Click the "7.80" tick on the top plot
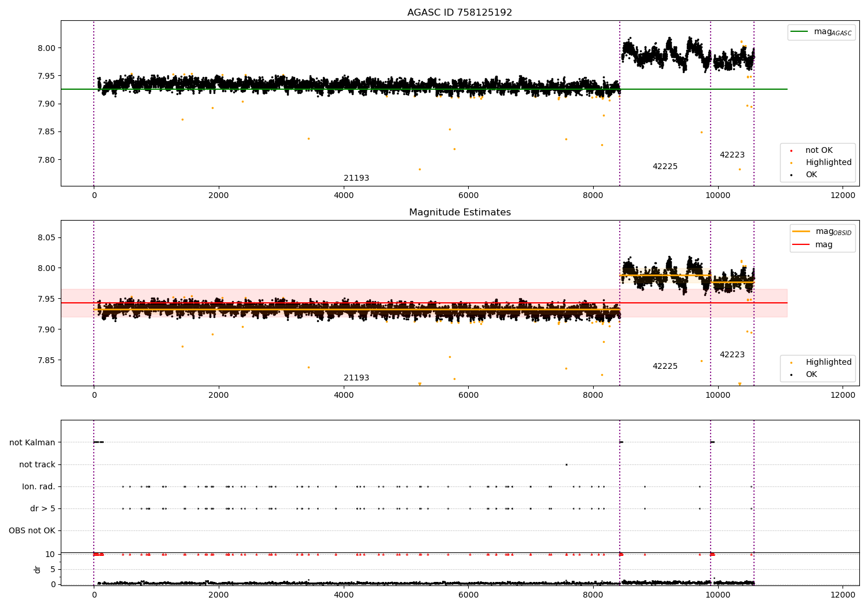Image resolution: width=868 pixels, height=608 pixels. pos(47,160)
